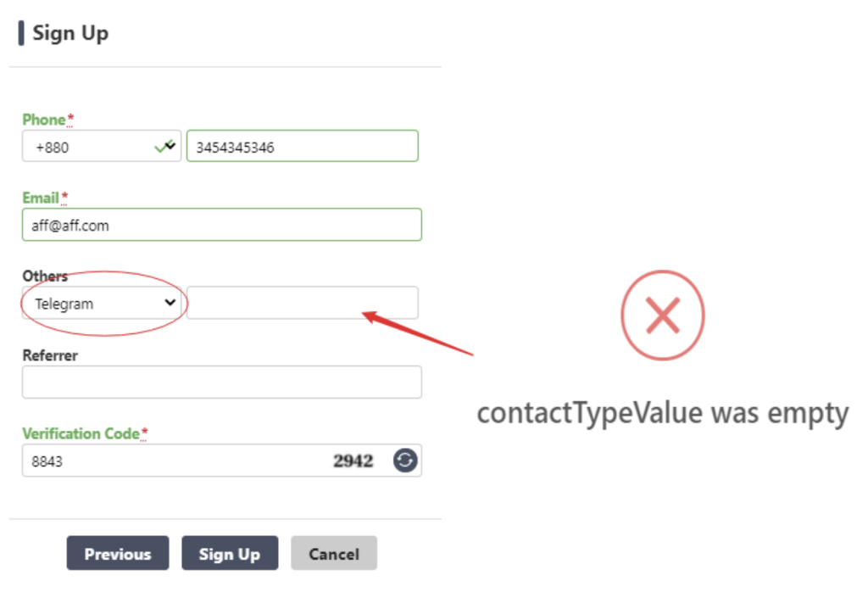Click the verification code field with 8843

[x=170, y=461]
